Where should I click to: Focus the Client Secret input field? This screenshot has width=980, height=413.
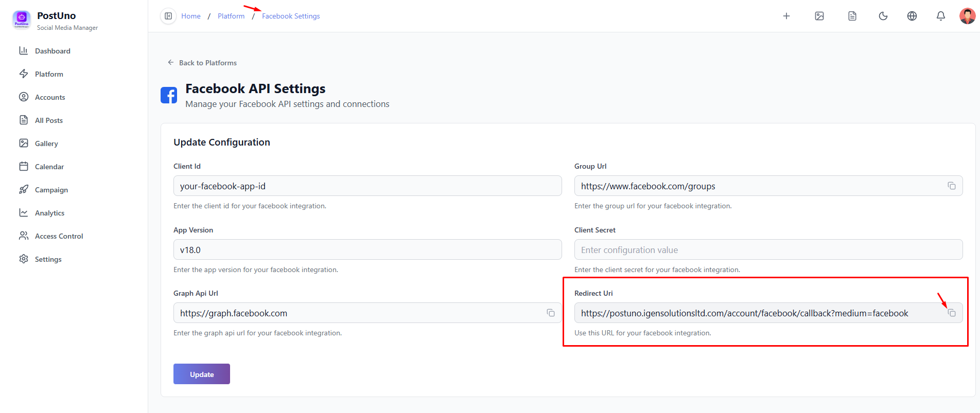[768, 250]
